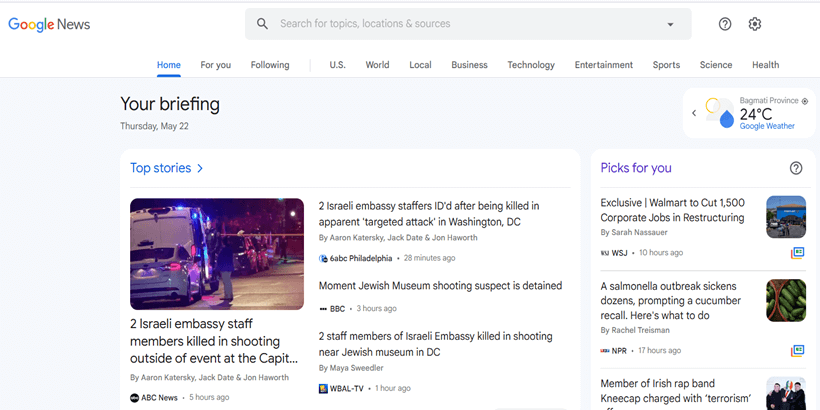Open the Following tab
820x410 pixels.
pyautogui.click(x=270, y=65)
